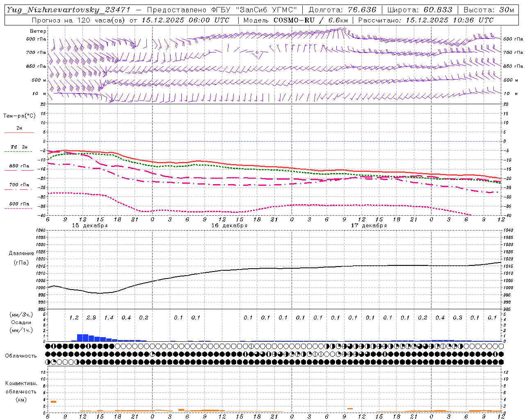
Task: Click the (км) unit label of convective panel
Action: pos(21,399)
